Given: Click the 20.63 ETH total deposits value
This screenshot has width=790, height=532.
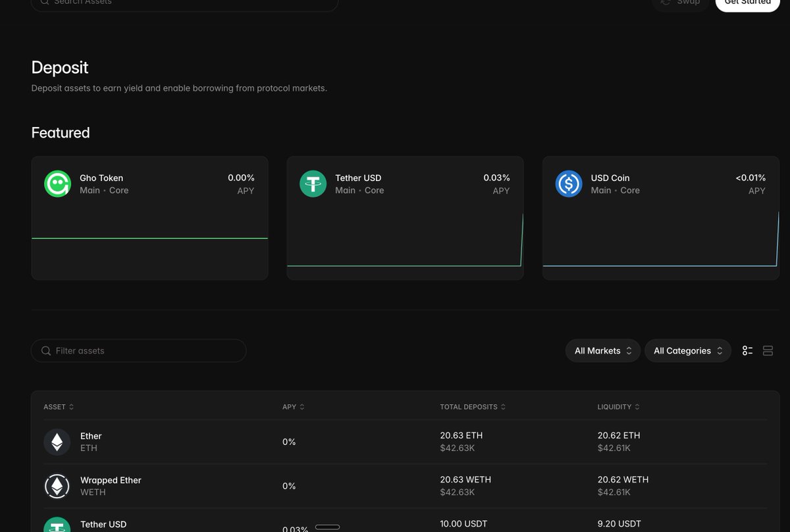Looking at the screenshot, I should tap(461, 435).
